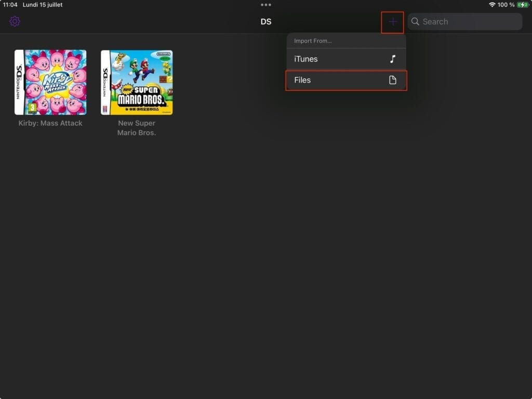Tap the battery charging icon

click(522, 5)
